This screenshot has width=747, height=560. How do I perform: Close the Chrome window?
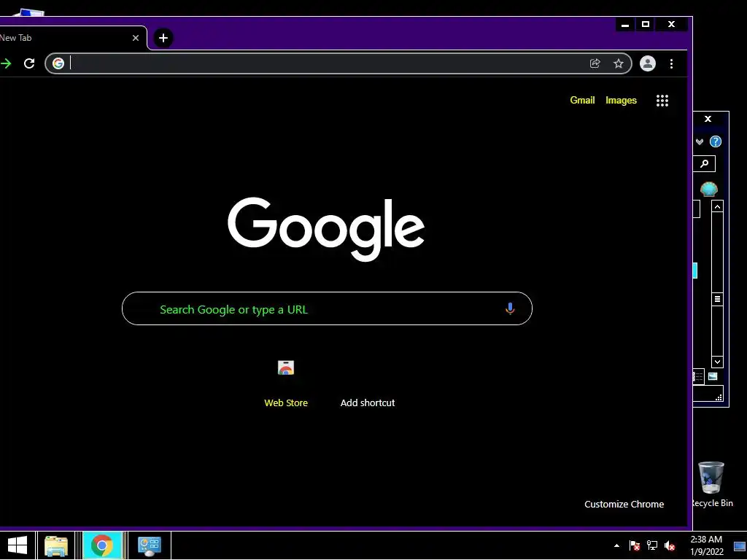coord(672,24)
